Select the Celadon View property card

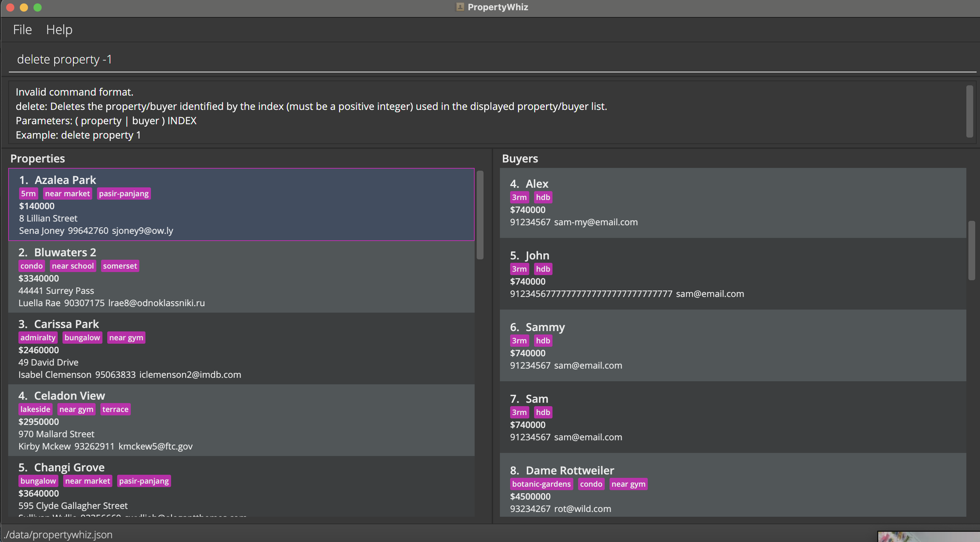click(x=241, y=420)
